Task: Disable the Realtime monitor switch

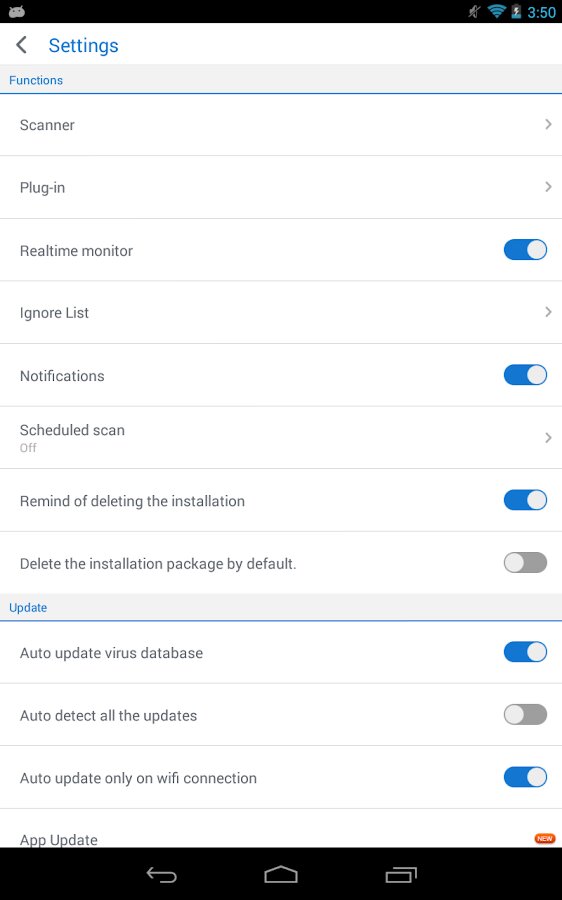Action: (x=525, y=250)
